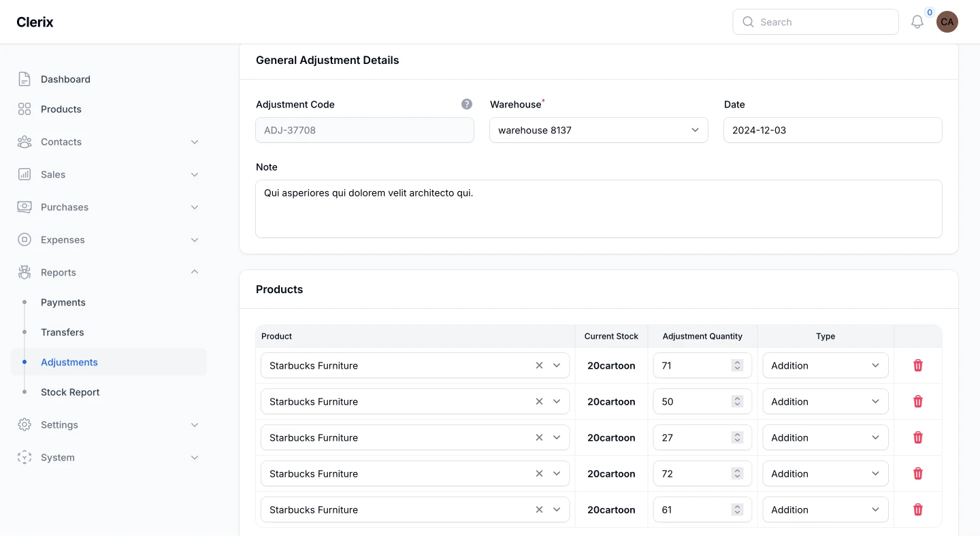Open the Warehouse dropdown
Viewport: 980px width, 536px height.
[x=599, y=130]
